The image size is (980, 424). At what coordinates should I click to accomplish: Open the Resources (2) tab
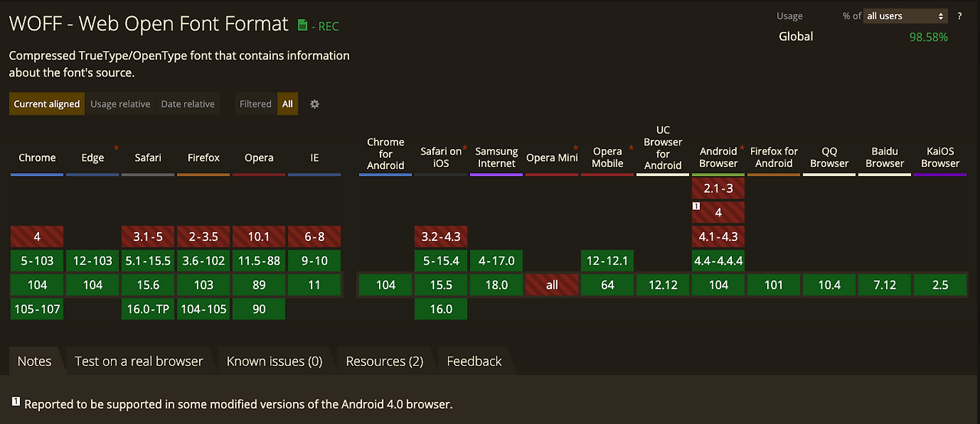click(x=384, y=361)
